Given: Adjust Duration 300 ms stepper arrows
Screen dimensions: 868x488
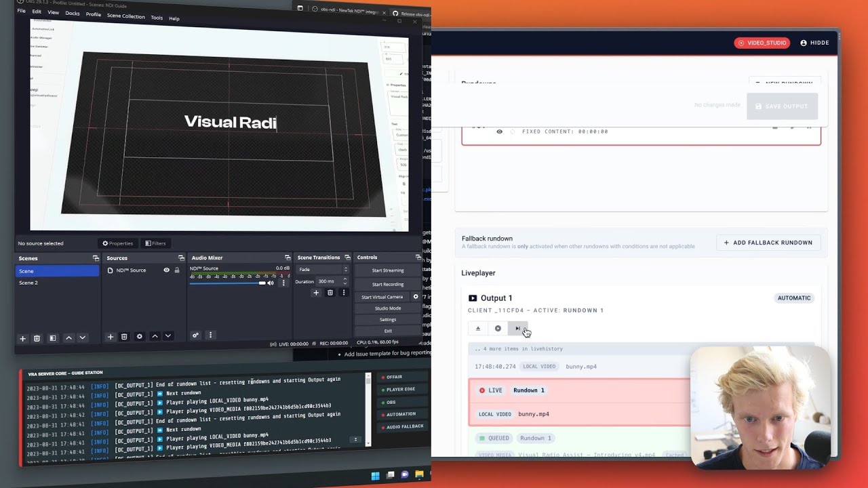Looking at the screenshot, I should 344,281.
